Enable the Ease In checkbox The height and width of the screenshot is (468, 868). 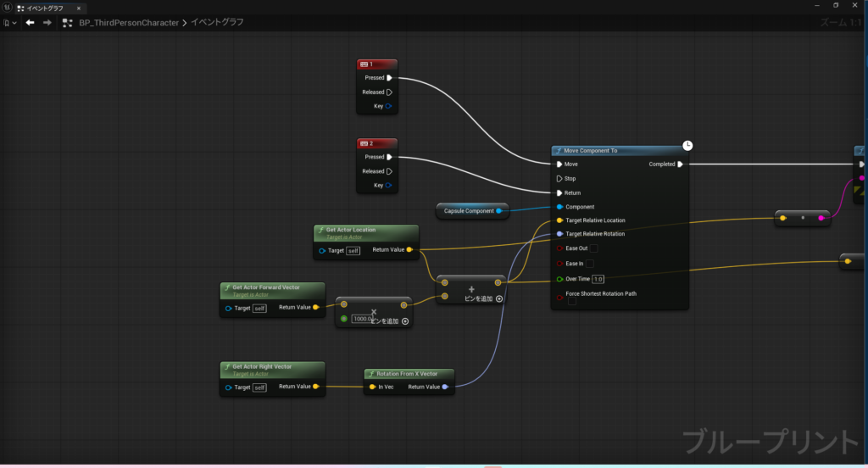click(x=590, y=264)
